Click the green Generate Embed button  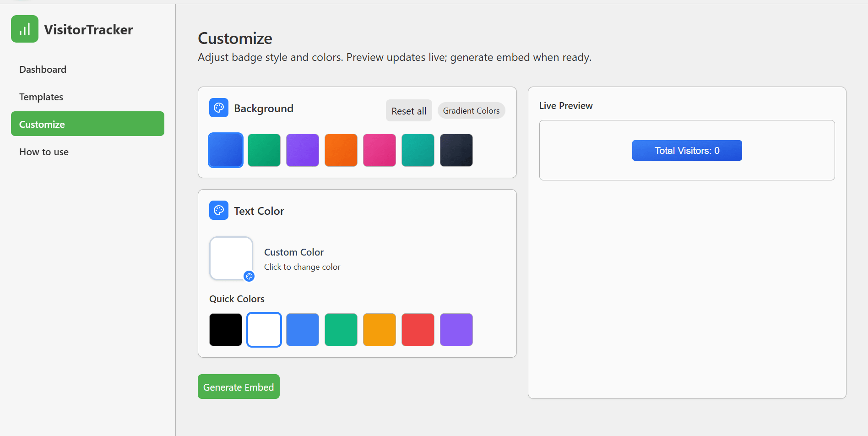coord(239,387)
